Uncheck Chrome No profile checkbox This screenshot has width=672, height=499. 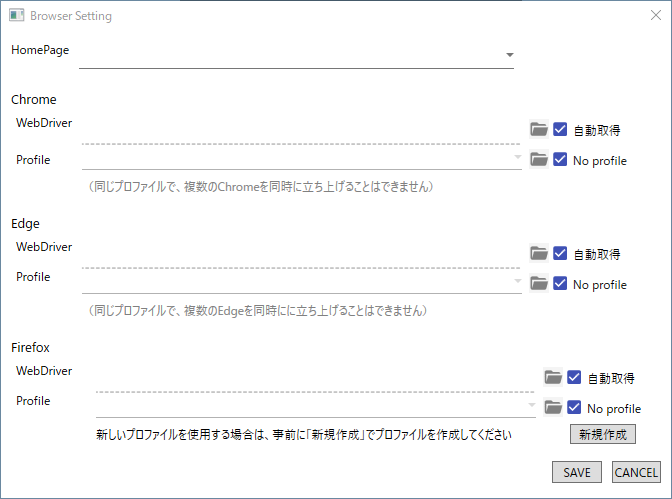[x=560, y=159]
